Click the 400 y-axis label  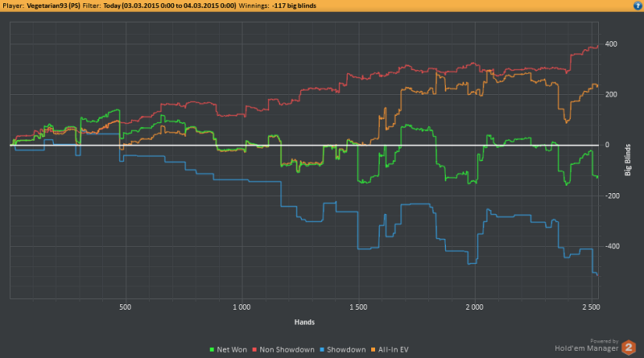coord(611,44)
